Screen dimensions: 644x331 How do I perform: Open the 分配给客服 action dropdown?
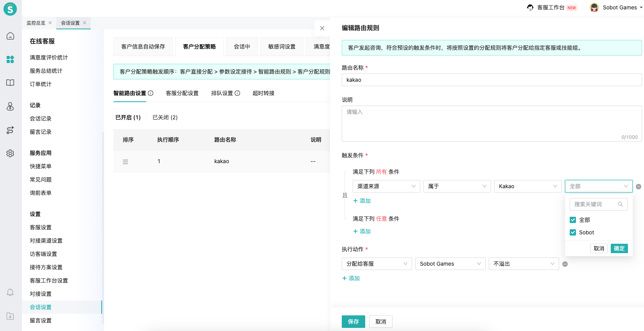(x=377, y=264)
